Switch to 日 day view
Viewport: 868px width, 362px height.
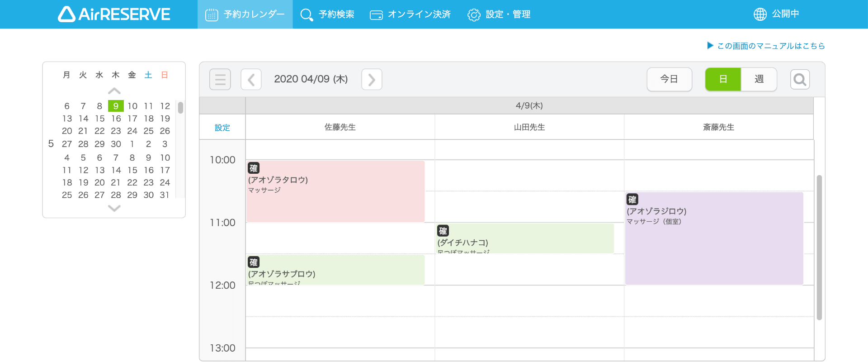point(723,79)
